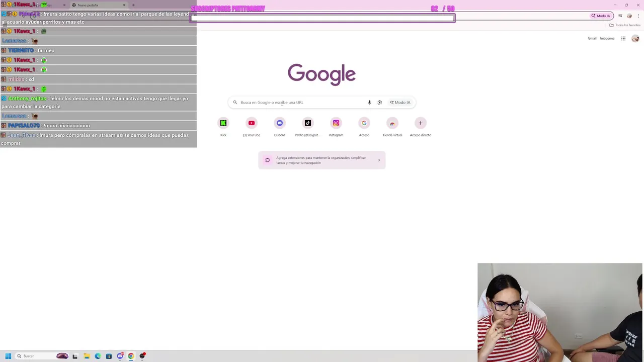Screen dimensions: 644x362
Task: Open the TikTok Patito shortcut tile
Action: (x=308, y=123)
